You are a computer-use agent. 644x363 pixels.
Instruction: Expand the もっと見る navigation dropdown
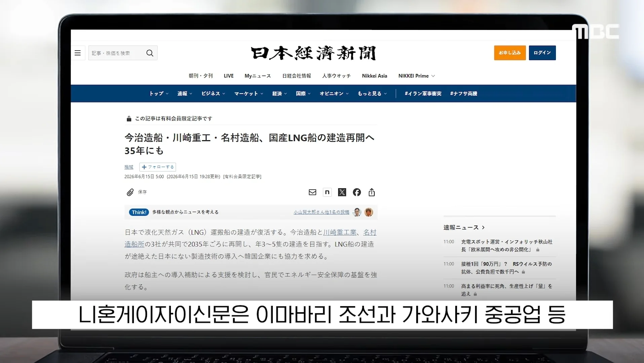372,93
